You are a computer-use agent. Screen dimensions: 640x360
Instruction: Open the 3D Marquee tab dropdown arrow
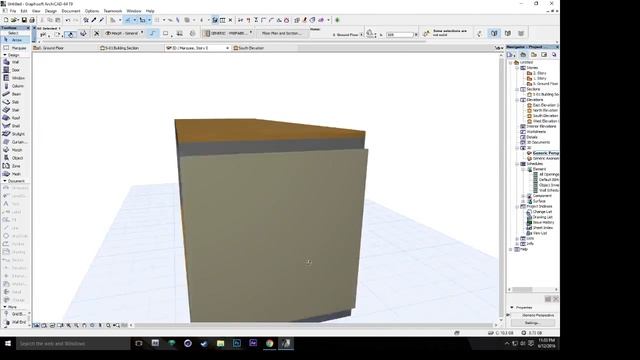(x=228, y=48)
